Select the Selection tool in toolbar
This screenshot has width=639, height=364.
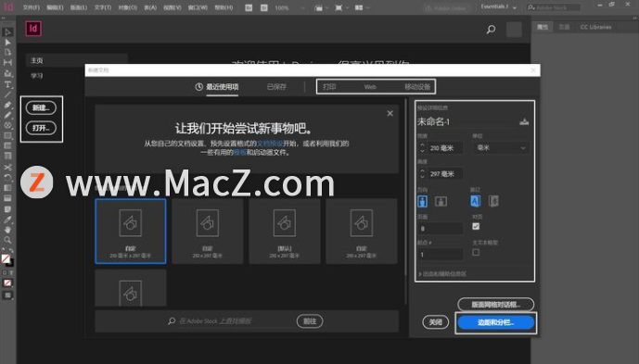point(7,32)
